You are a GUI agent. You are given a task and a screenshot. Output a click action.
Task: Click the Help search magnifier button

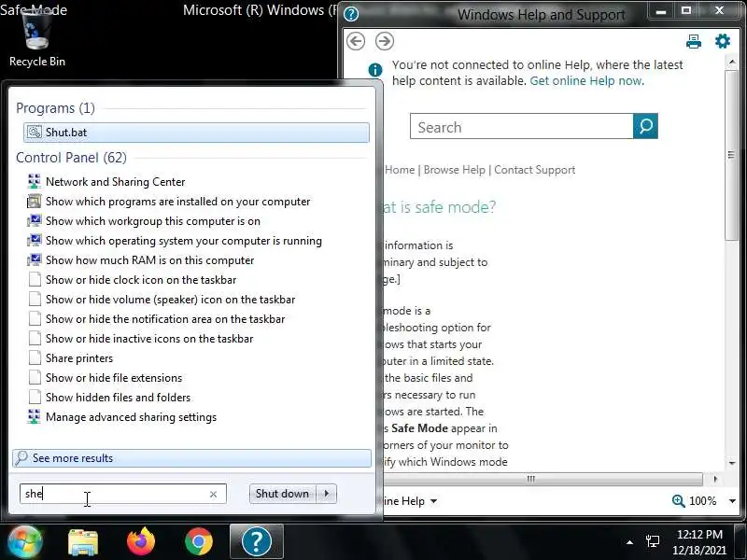click(645, 126)
